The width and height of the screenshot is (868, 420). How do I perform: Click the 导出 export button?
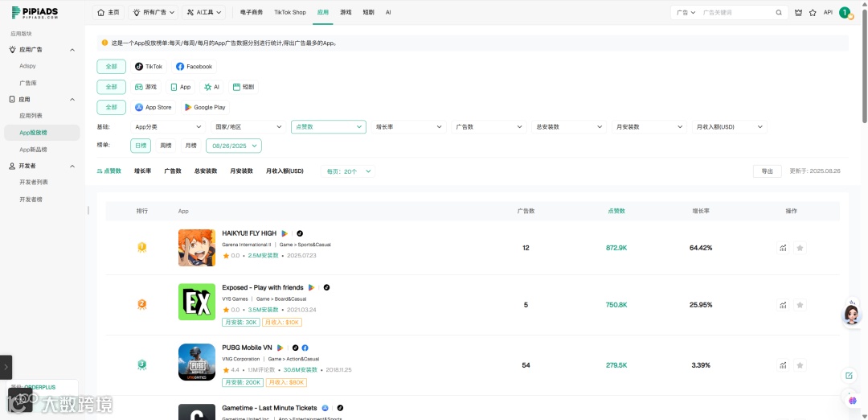(x=768, y=171)
